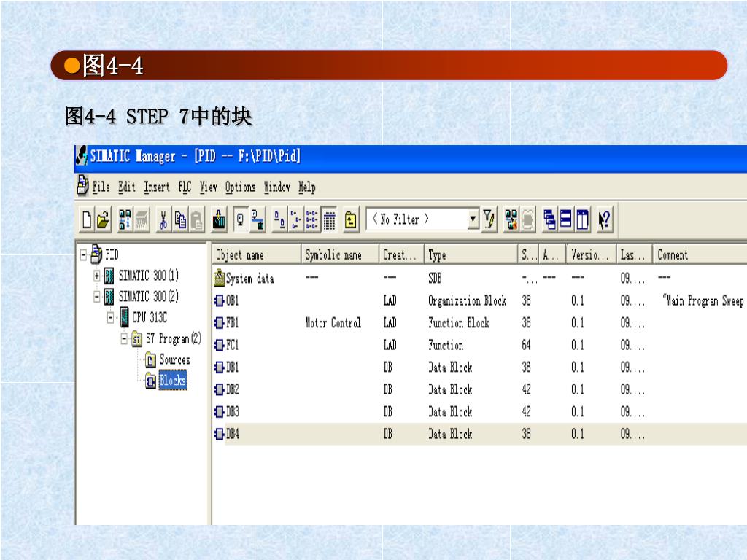Select the OB1 block icon
Viewport: 747px width, 560px height.
point(219,300)
